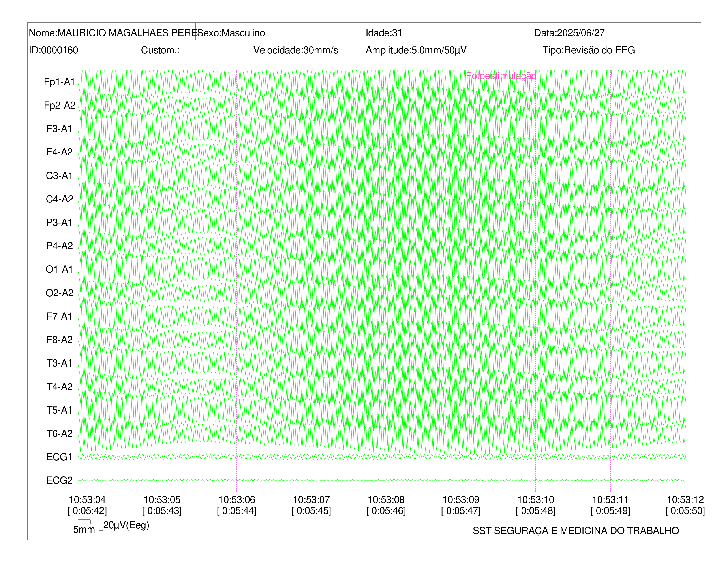This screenshot has height=563, width=728.
Task: Click the '20µV(Eeg)' calibration label
Action: 126,525
